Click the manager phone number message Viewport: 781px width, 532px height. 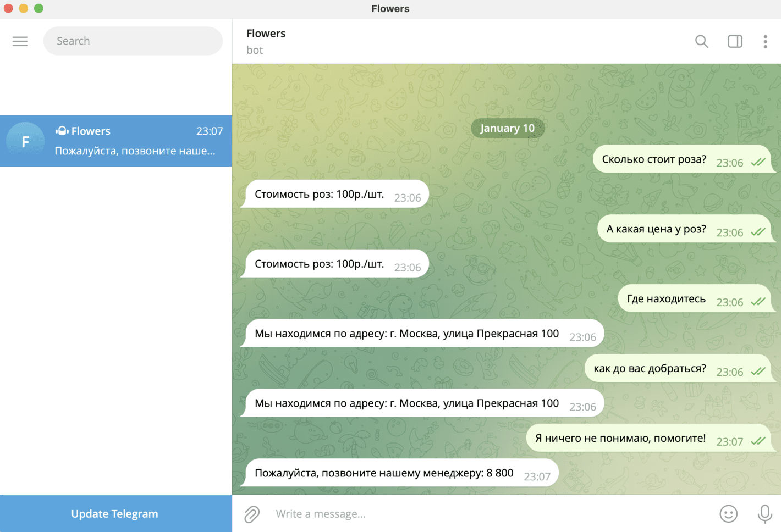click(x=383, y=473)
